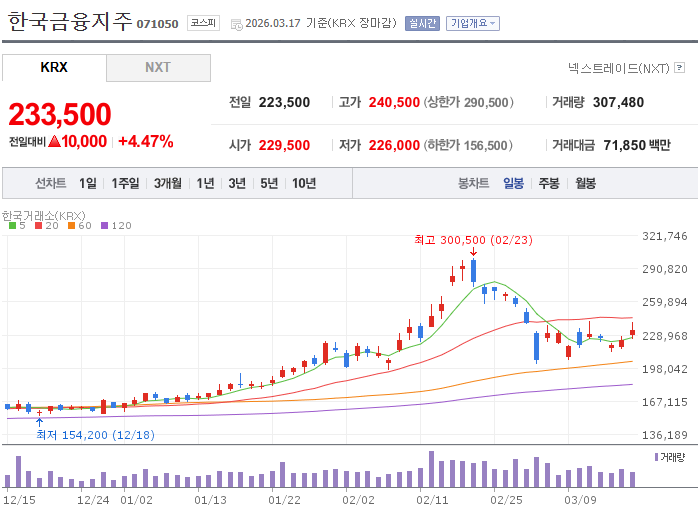Click the 거래량 value 307,480
This screenshot has height=508, width=698.
point(618,102)
